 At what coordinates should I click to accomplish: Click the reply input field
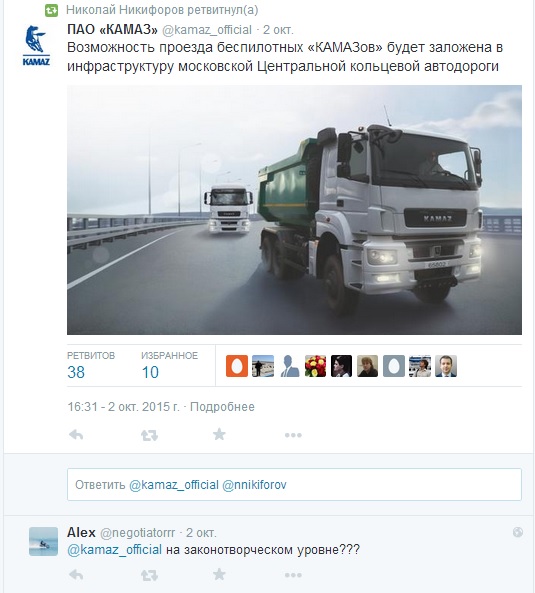[294, 484]
